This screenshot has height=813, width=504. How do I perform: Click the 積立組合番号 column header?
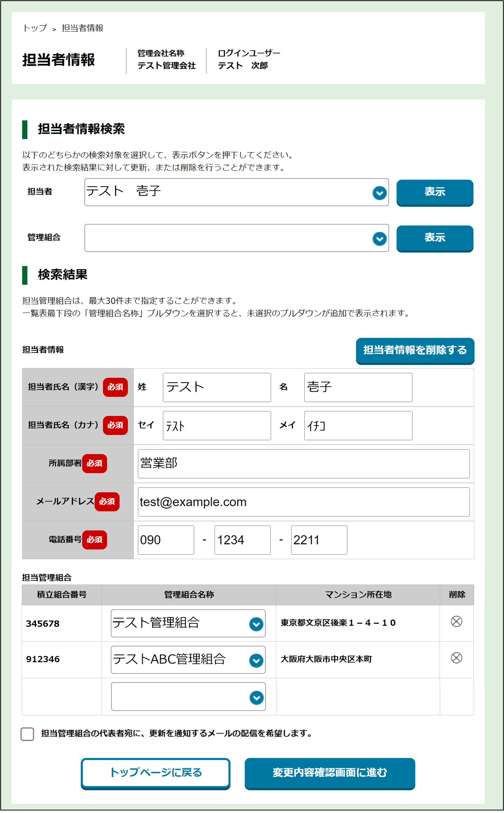[62, 594]
